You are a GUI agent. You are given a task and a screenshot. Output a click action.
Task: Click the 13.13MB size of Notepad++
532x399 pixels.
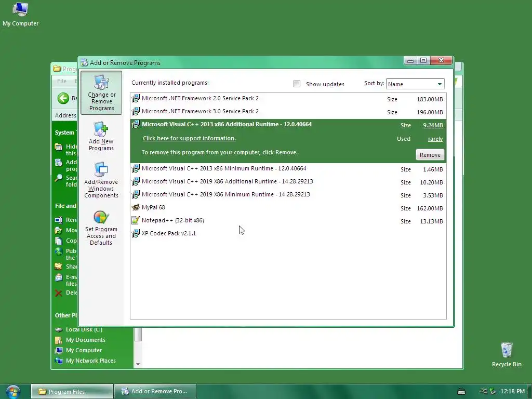(x=431, y=221)
